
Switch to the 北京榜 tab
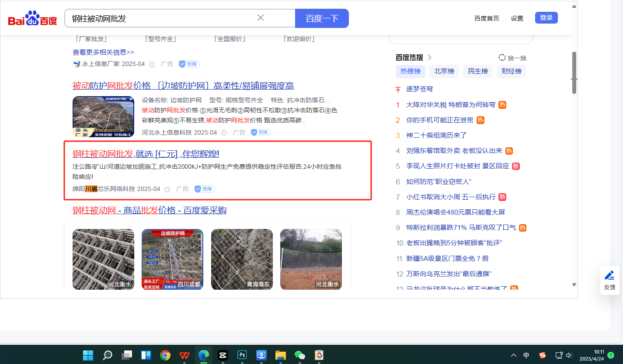click(x=444, y=71)
